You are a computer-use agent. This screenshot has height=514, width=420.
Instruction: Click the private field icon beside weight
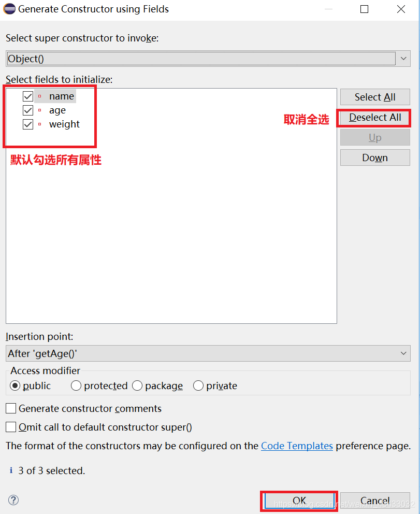[40, 124]
